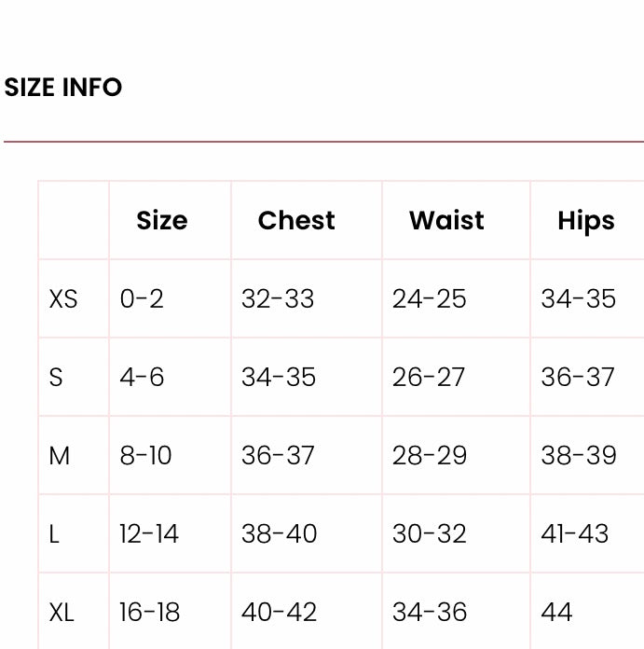
Task: Select the Size column header
Action: point(162,221)
